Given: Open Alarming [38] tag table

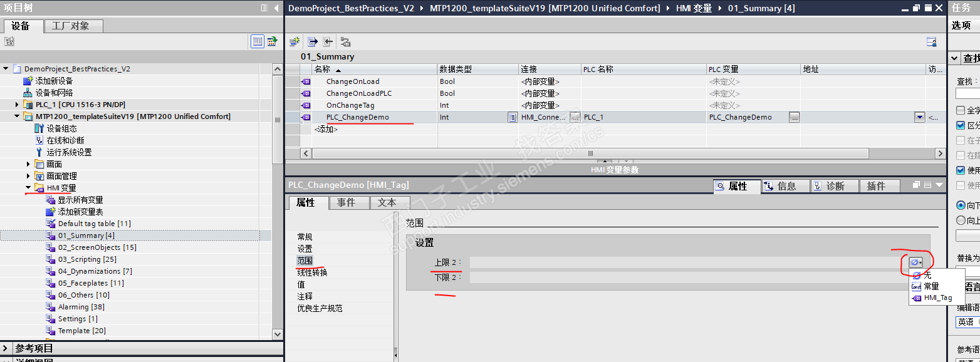Looking at the screenshot, I should click(x=81, y=307).
